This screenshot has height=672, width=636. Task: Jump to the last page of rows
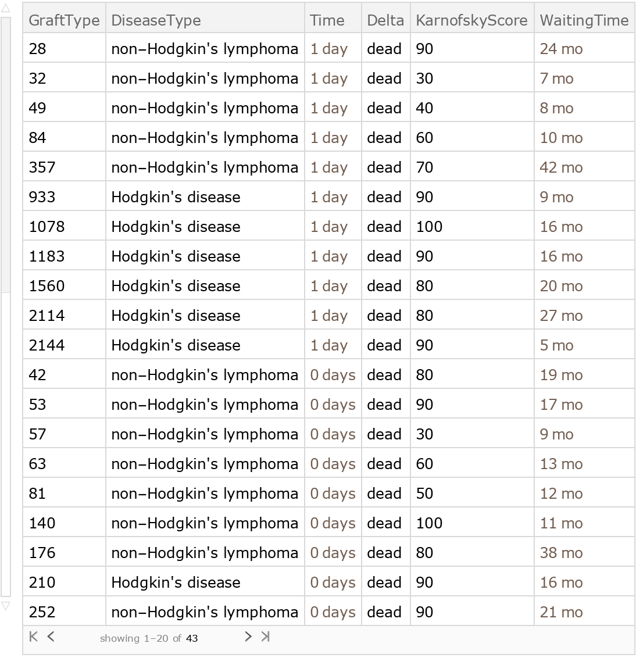[266, 637]
